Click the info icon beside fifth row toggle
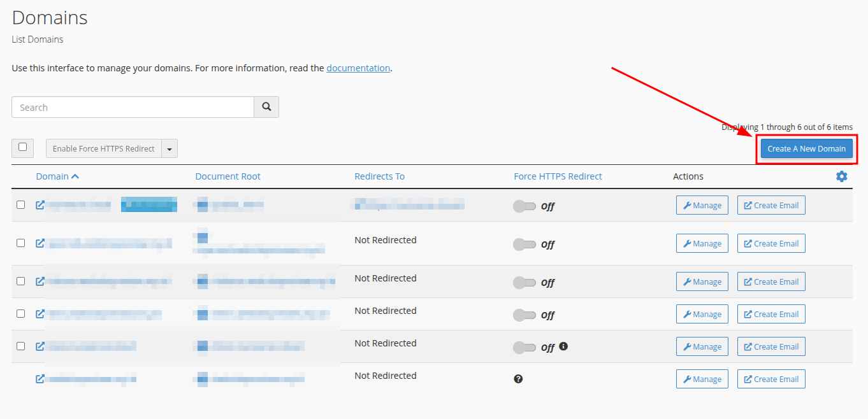This screenshot has height=419, width=868. click(x=563, y=346)
